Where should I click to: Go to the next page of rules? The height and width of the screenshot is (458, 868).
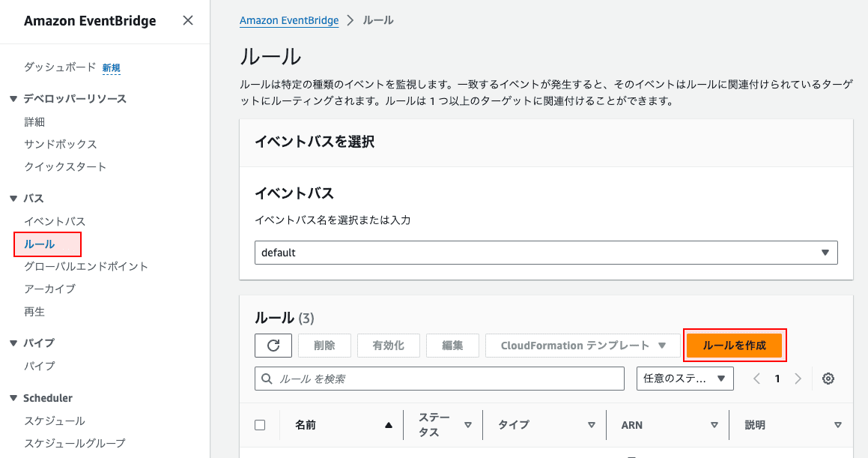coord(798,379)
